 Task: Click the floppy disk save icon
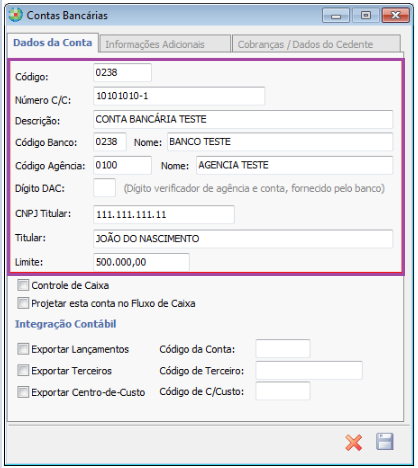coord(385,442)
